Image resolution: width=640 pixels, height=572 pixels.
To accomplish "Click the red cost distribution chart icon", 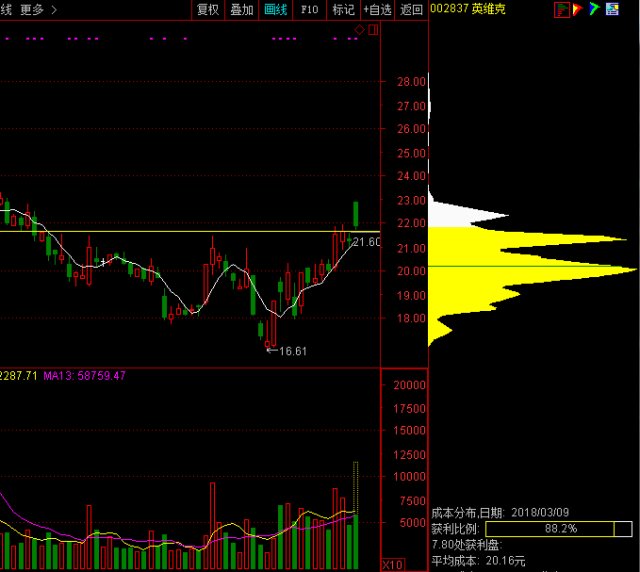I will point(562,9).
